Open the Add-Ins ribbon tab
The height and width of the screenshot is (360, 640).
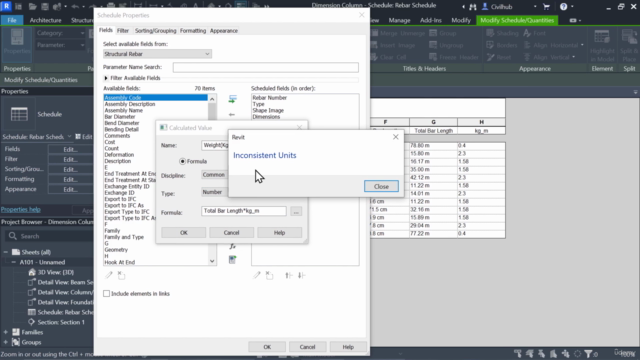[431, 20]
